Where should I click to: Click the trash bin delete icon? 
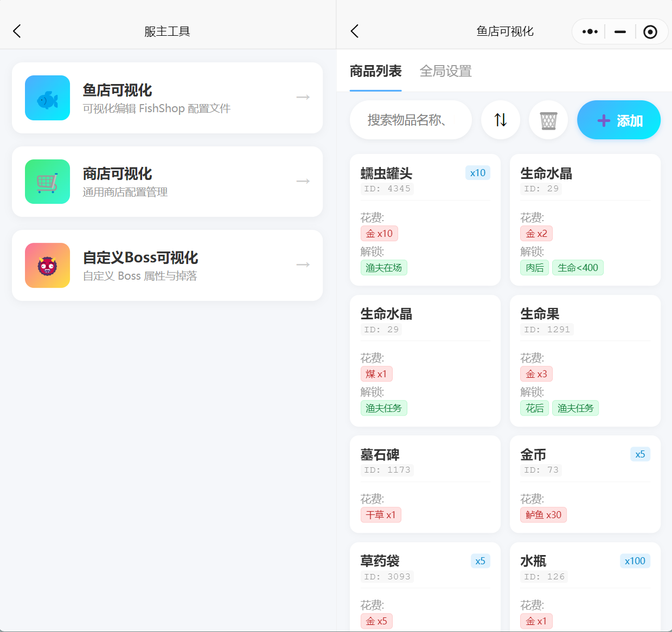(x=548, y=120)
